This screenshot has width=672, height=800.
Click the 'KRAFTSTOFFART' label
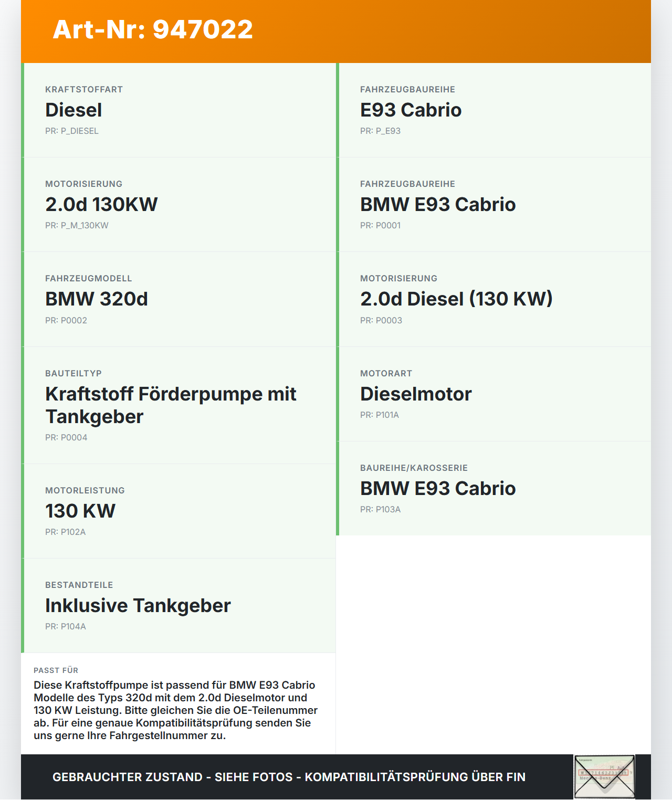tap(84, 89)
